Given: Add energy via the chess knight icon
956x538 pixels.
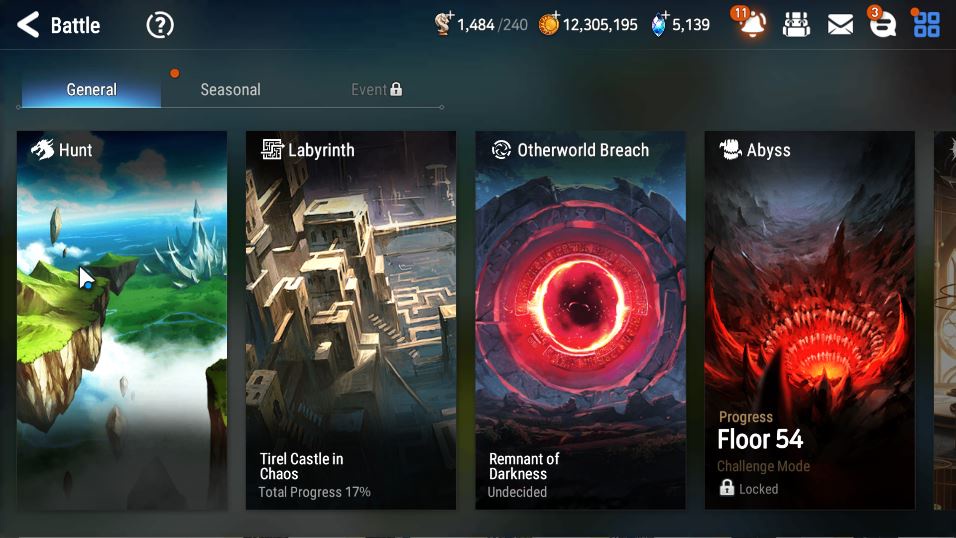Looking at the screenshot, I should coord(444,24).
